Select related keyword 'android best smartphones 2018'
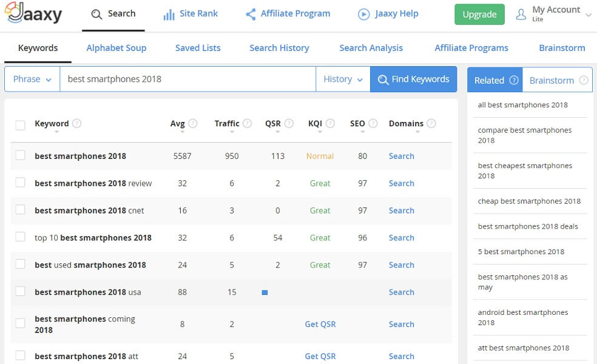597x364 pixels. point(523,317)
